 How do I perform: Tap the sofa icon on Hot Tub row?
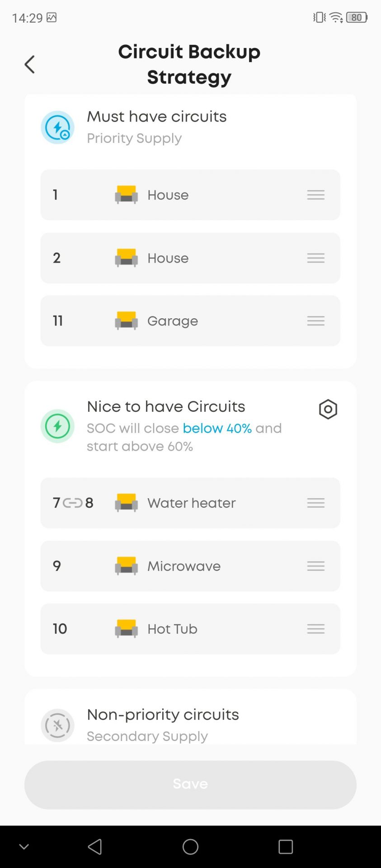(x=127, y=629)
